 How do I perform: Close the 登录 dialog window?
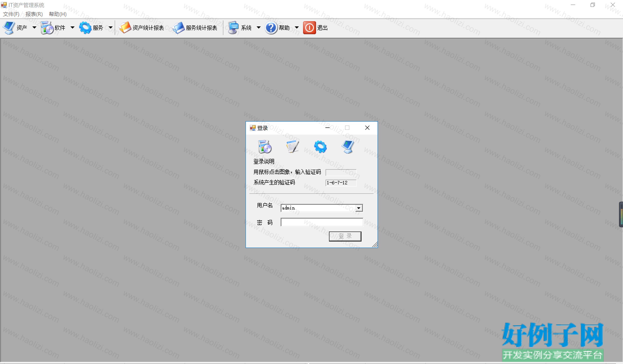tap(367, 128)
